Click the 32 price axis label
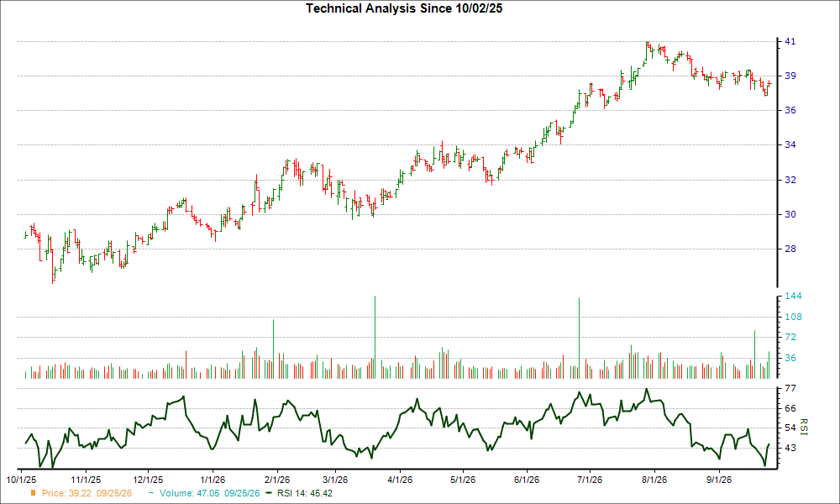840x504 pixels. click(790, 180)
